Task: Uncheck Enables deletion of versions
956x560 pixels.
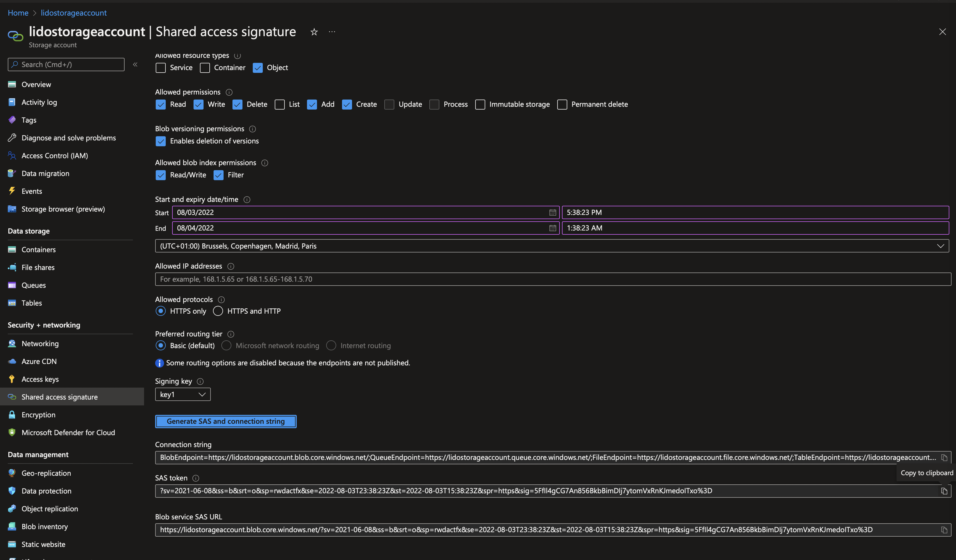Action: click(x=160, y=142)
